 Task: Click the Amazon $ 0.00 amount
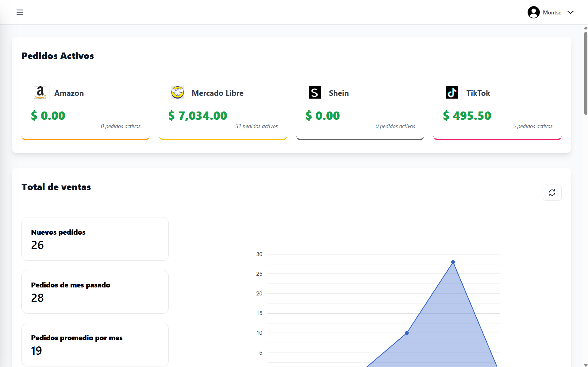48,116
